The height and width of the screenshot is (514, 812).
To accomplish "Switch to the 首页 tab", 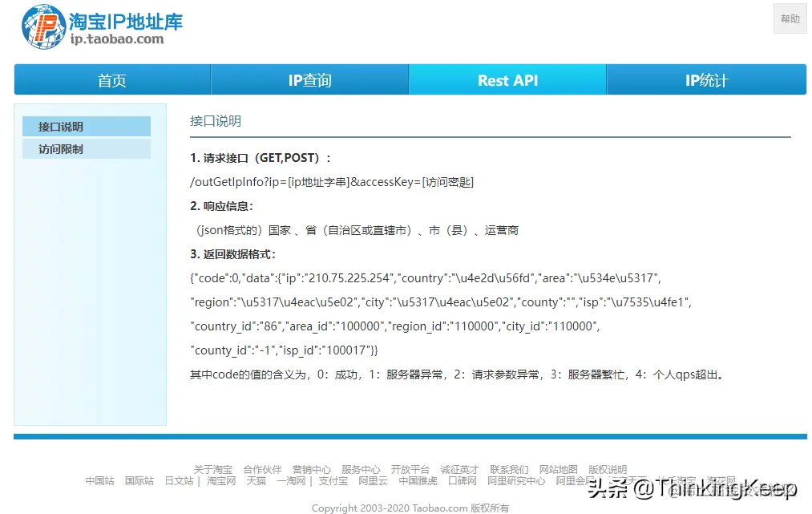I will [111, 80].
